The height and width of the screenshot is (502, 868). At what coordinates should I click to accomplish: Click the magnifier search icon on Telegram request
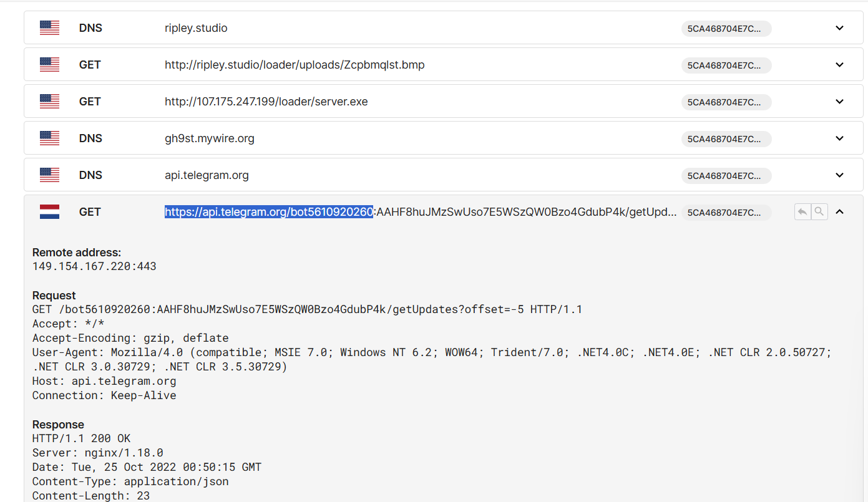coord(819,212)
